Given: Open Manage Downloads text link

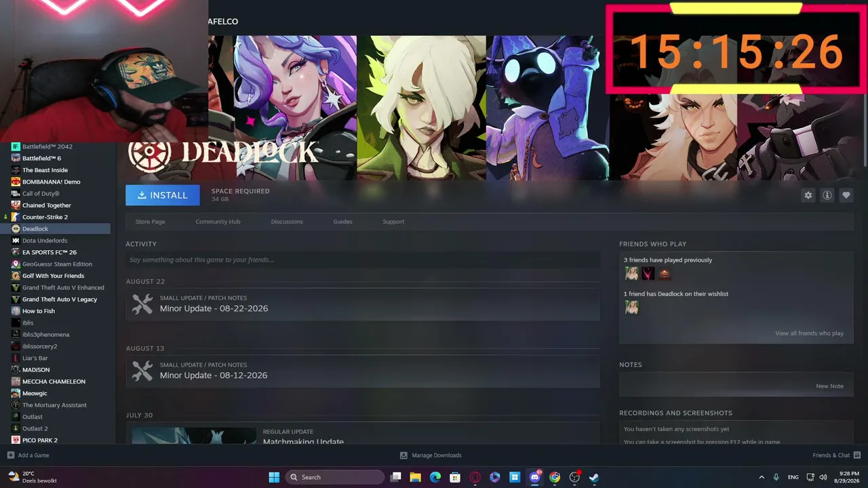Looking at the screenshot, I should coord(437,455).
